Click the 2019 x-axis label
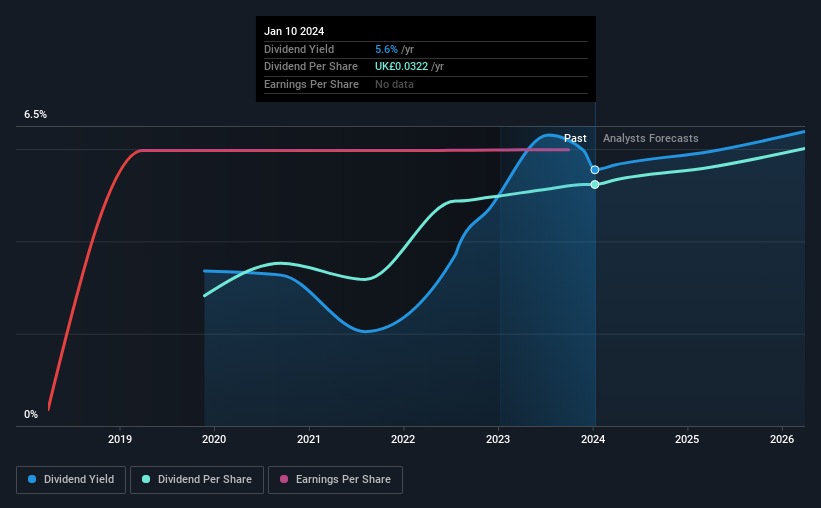The width and height of the screenshot is (821, 508). 120,439
